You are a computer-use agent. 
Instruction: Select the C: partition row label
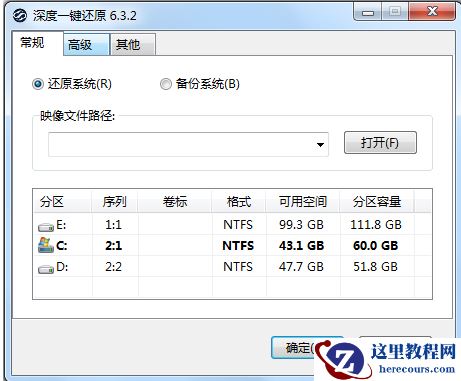(62, 246)
